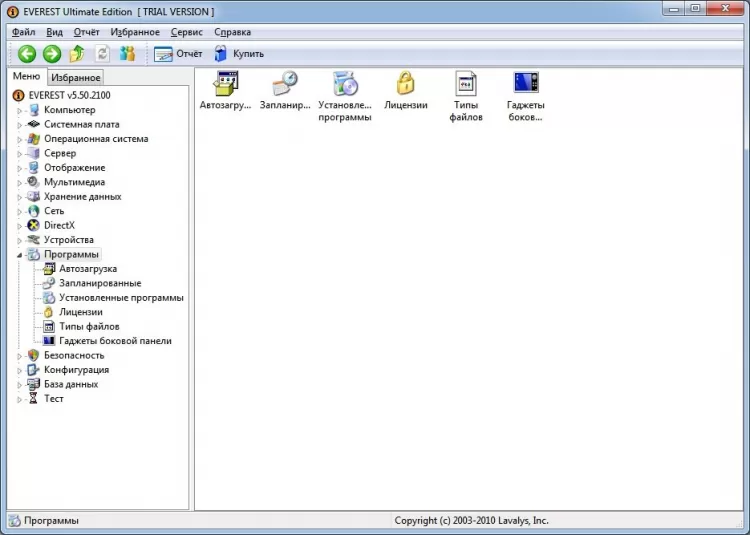
Task: Go forward with the green right arrow
Action: [52, 54]
